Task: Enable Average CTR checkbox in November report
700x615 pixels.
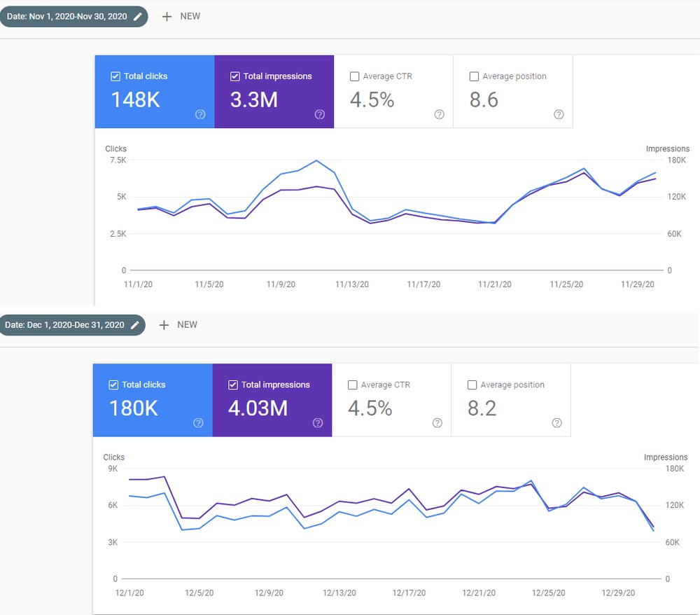Action: pos(354,76)
